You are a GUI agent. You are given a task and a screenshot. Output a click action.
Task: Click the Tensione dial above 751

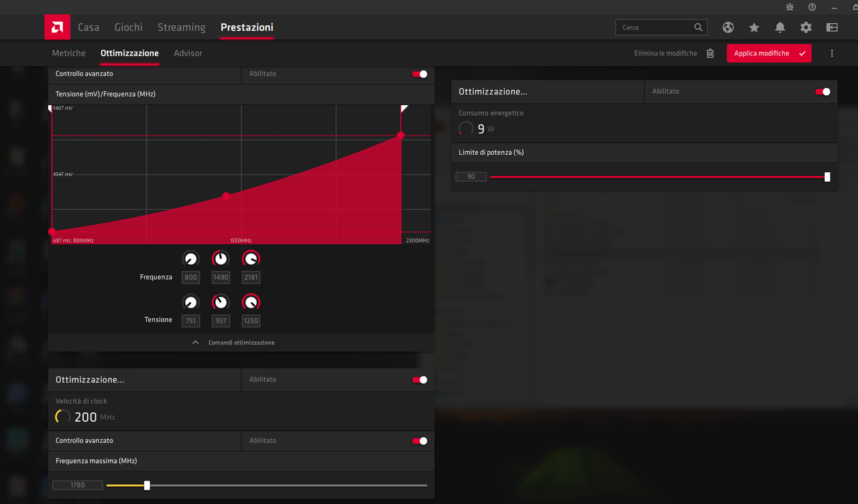191,302
